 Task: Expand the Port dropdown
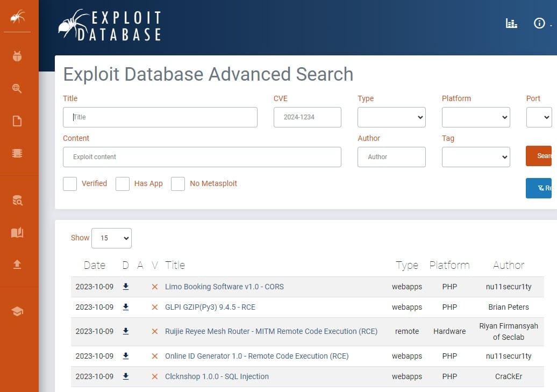pyautogui.click(x=539, y=117)
